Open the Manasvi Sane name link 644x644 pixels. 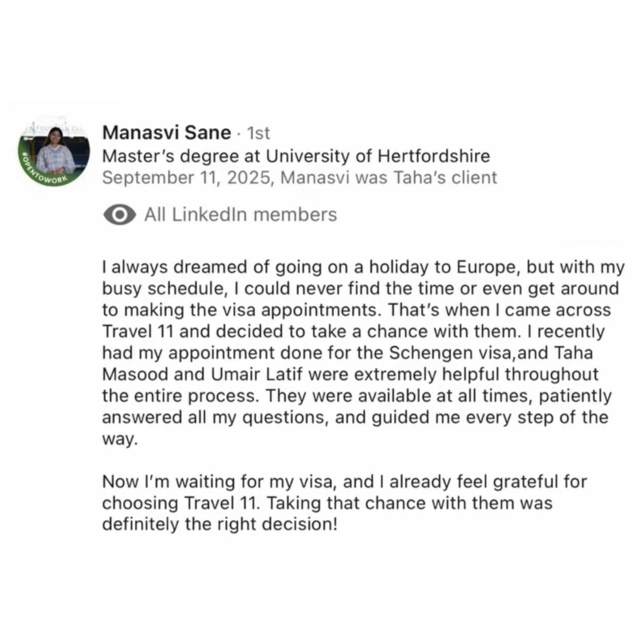coord(167,133)
